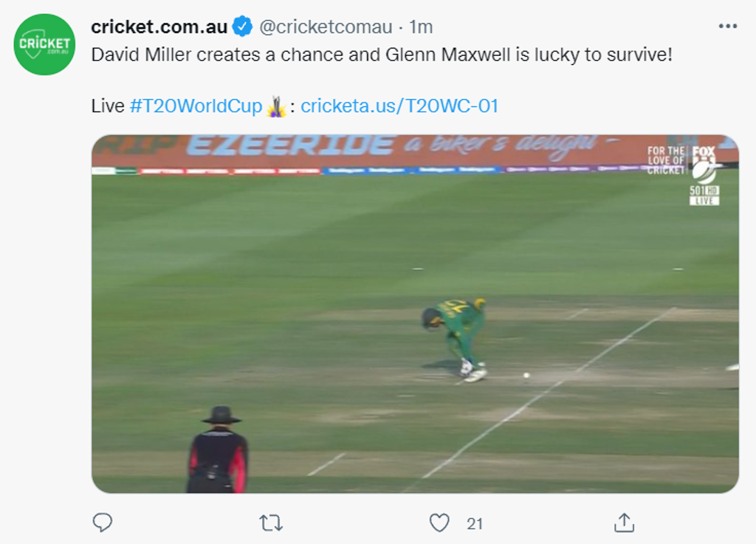View the 21 likes count

pyautogui.click(x=475, y=524)
